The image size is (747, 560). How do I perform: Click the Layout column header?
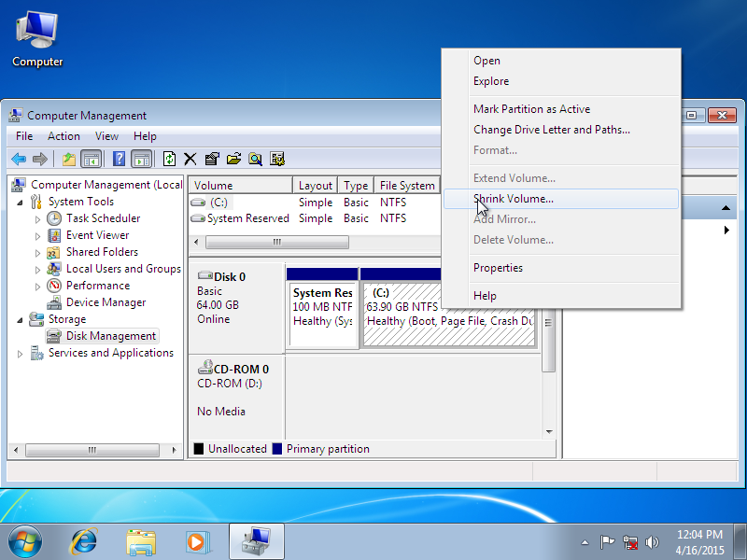[316, 185]
